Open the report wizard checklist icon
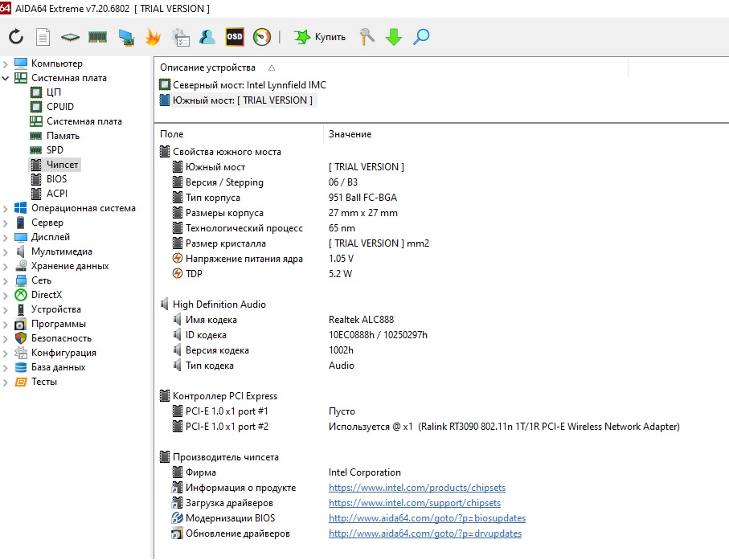The image size is (729, 560). click(180, 37)
